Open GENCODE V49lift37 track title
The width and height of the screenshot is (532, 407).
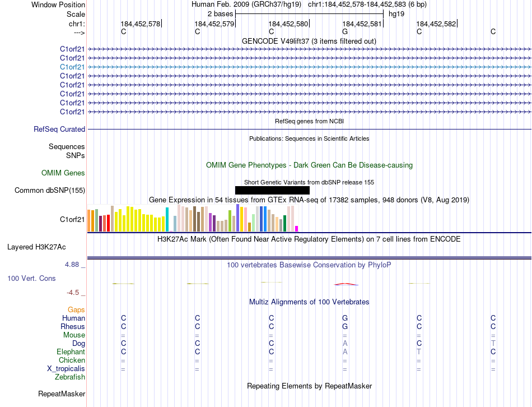[309, 41]
